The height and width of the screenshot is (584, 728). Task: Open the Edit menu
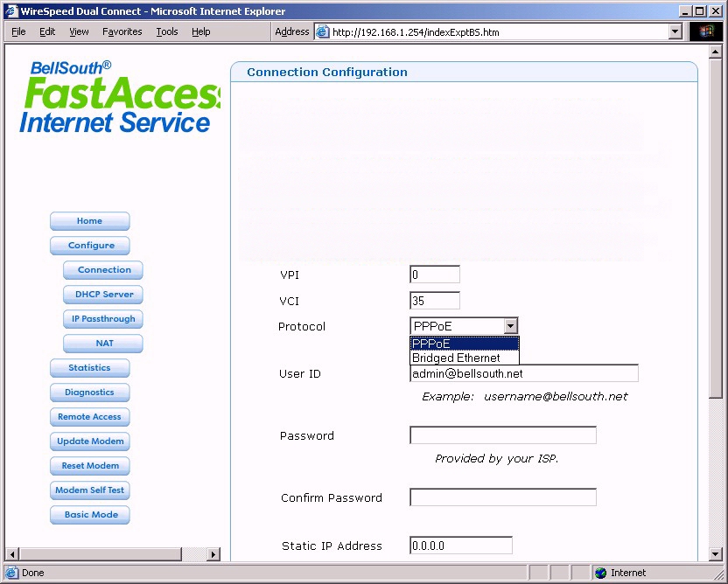pyautogui.click(x=47, y=31)
